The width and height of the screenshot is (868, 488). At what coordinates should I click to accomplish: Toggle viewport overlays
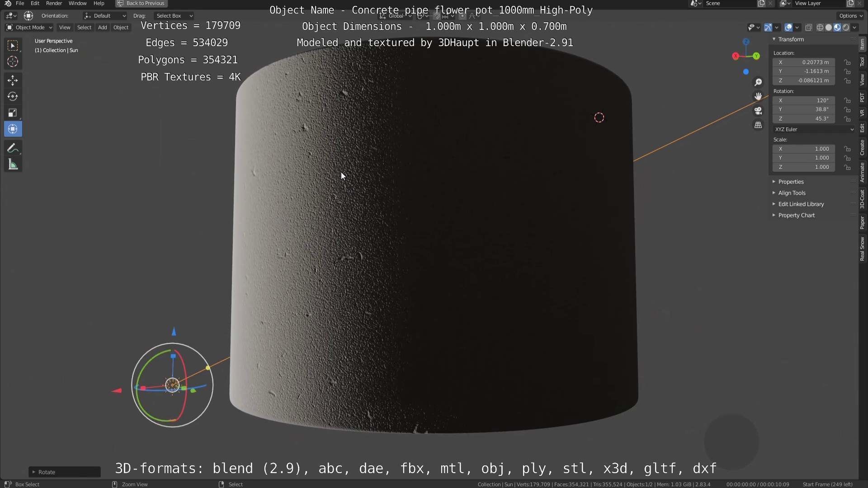click(x=788, y=28)
